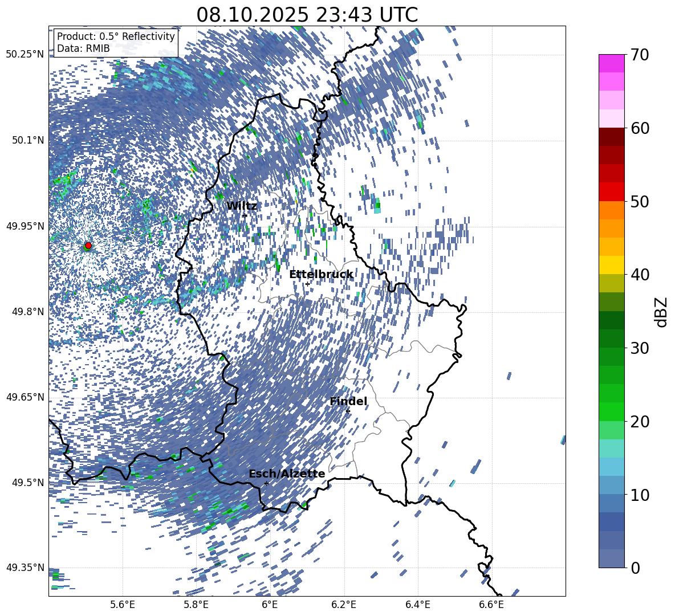This screenshot has height=616, width=675.
Task: Click the colorbar value 70
Action: coord(640,55)
